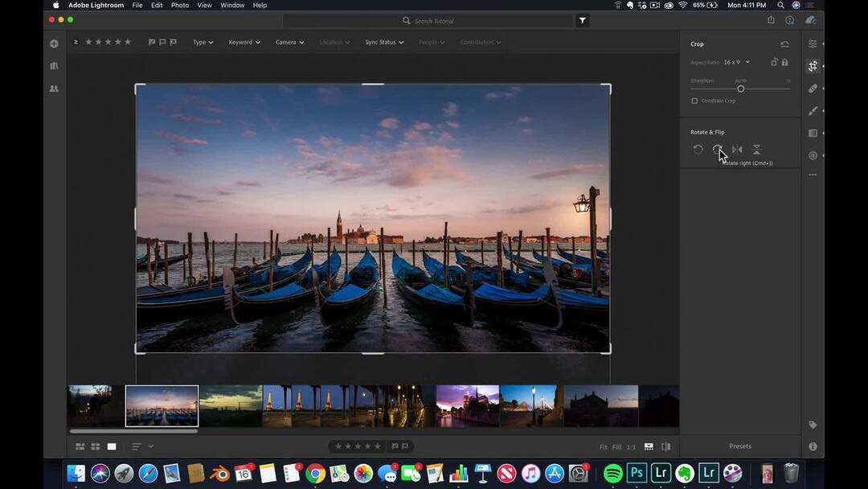
Task: Click the Presets button
Action: tap(740, 446)
